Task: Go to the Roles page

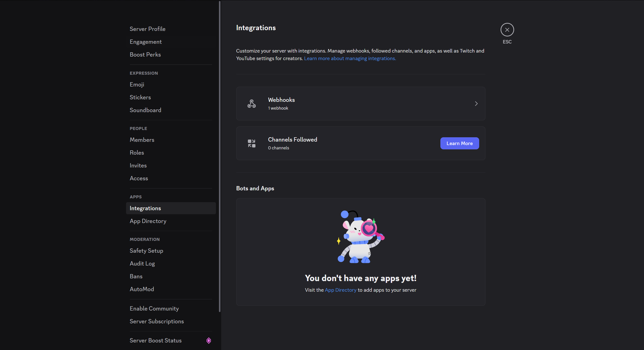Action: [137, 153]
